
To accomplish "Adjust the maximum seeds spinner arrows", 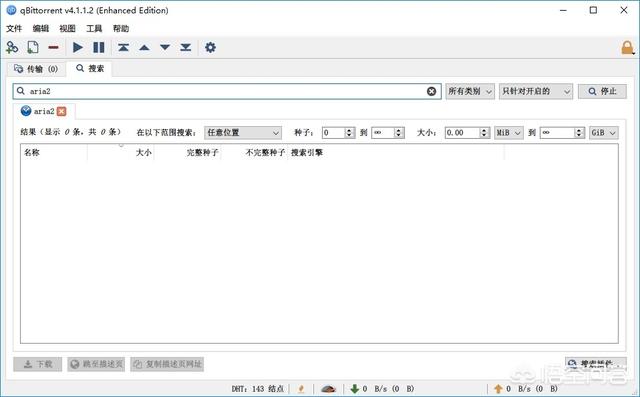I will (399, 133).
